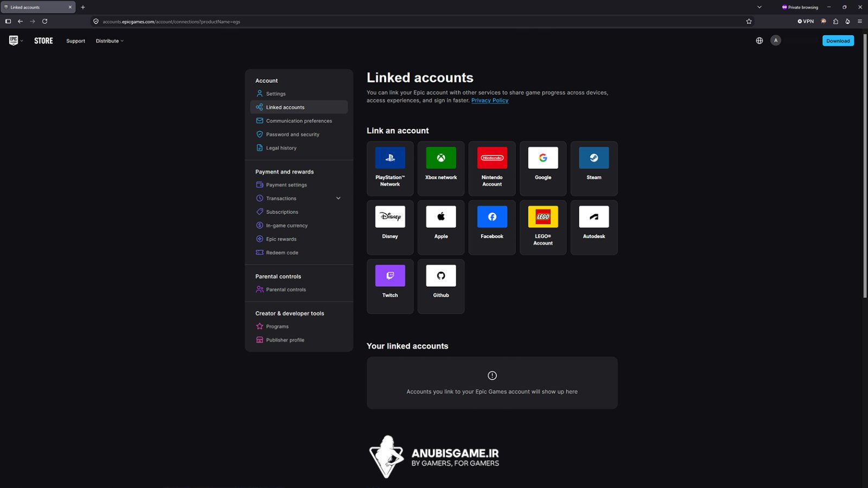The image size is (868, 488).
Task: Connect your Facebook account
Action: coord(492,228)
